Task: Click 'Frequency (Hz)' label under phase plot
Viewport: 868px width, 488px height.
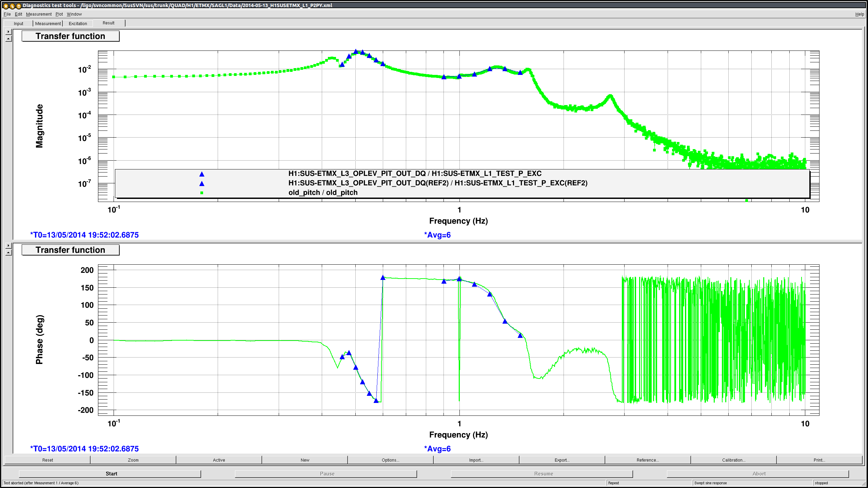Action: (458, 435)
